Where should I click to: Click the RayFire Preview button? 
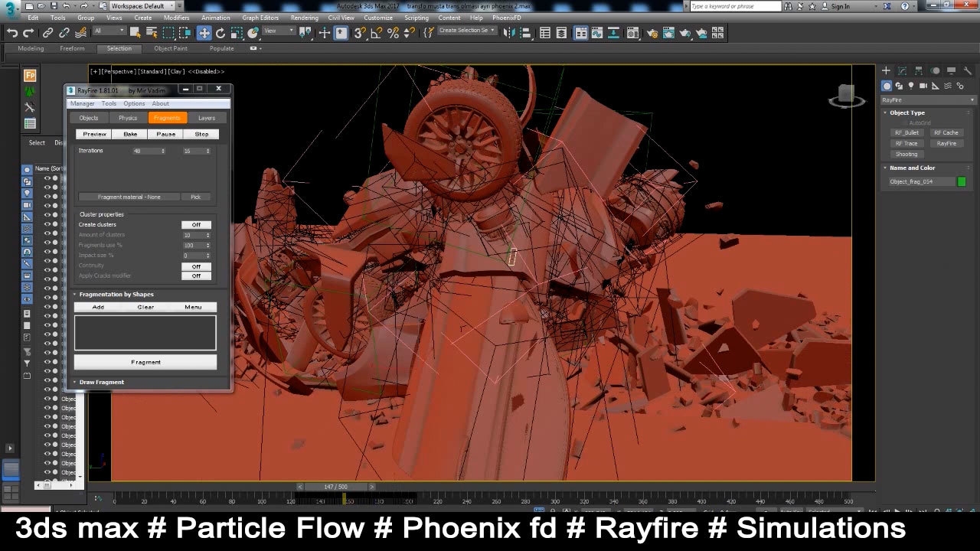94,134
